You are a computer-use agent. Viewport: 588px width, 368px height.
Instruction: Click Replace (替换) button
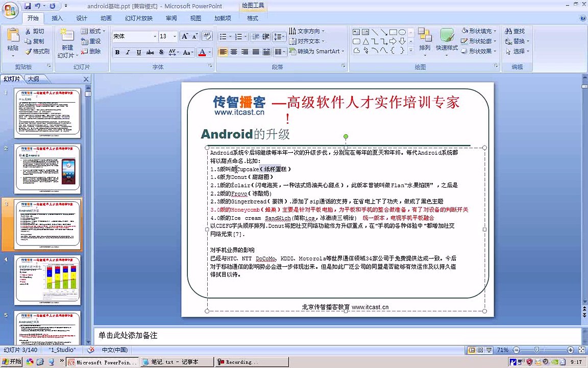tap(517, 41)
